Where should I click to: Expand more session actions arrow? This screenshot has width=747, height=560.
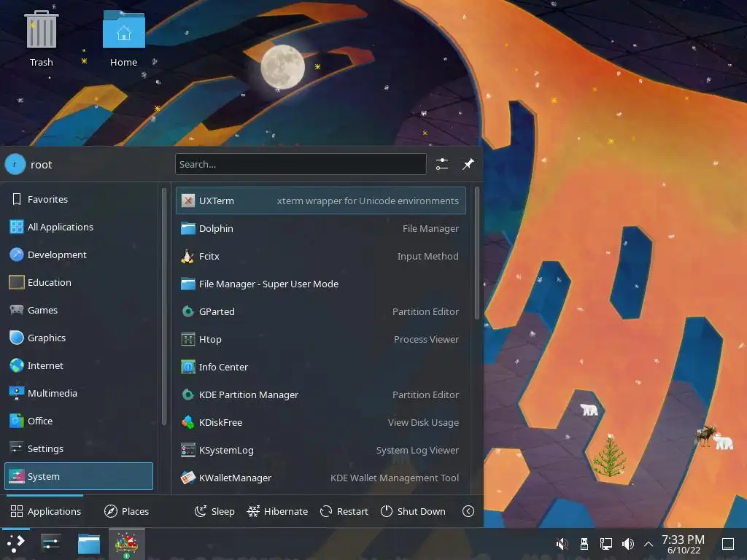[x=468, y=511]
